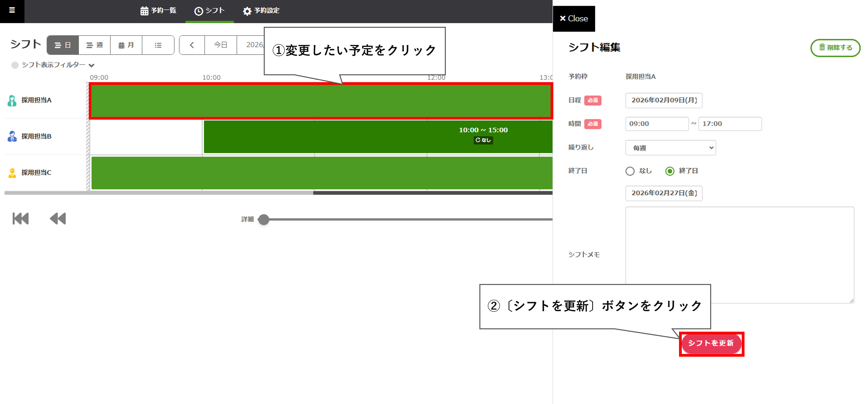Click the 採用担当B row label

[36, 136]
